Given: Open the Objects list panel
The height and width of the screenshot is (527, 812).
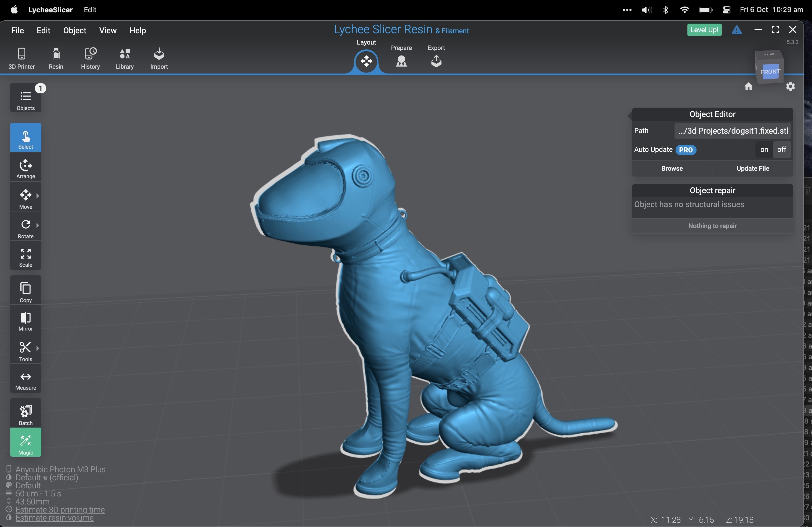Looking at the screenshot, I should 26,98.
